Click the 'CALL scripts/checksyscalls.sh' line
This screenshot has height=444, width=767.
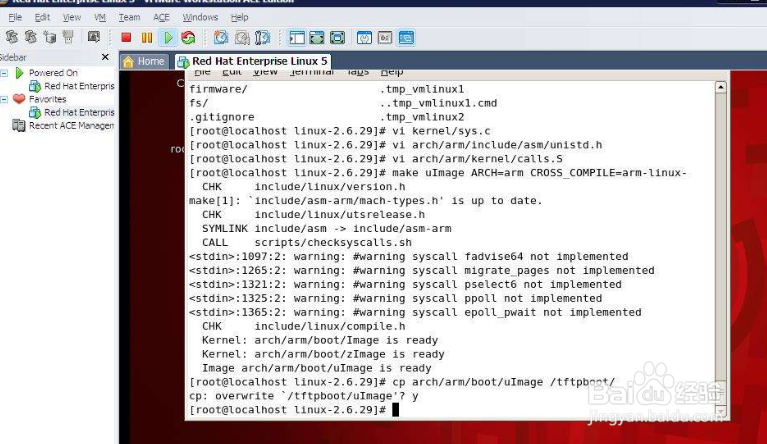click(x=307, y=242)
